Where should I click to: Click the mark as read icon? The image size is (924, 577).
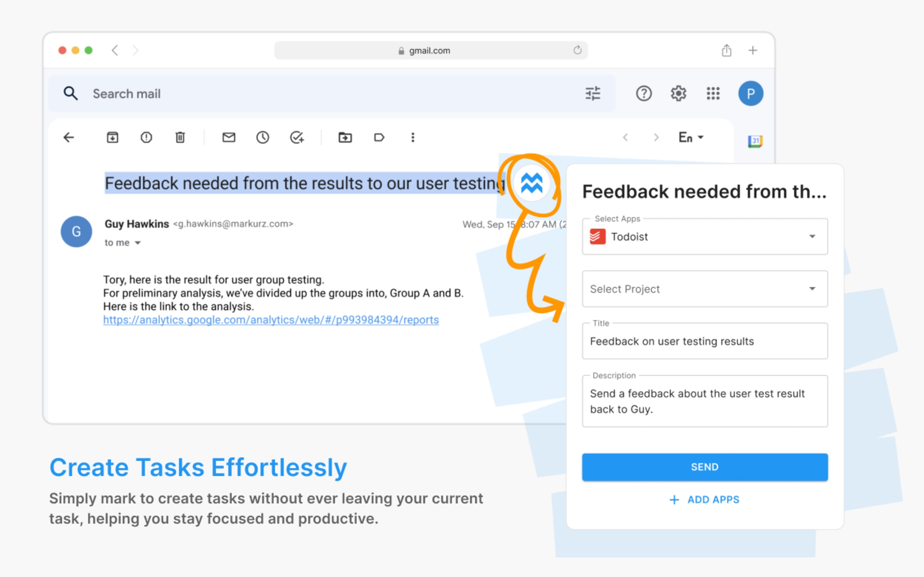click(x=228, y=138)
